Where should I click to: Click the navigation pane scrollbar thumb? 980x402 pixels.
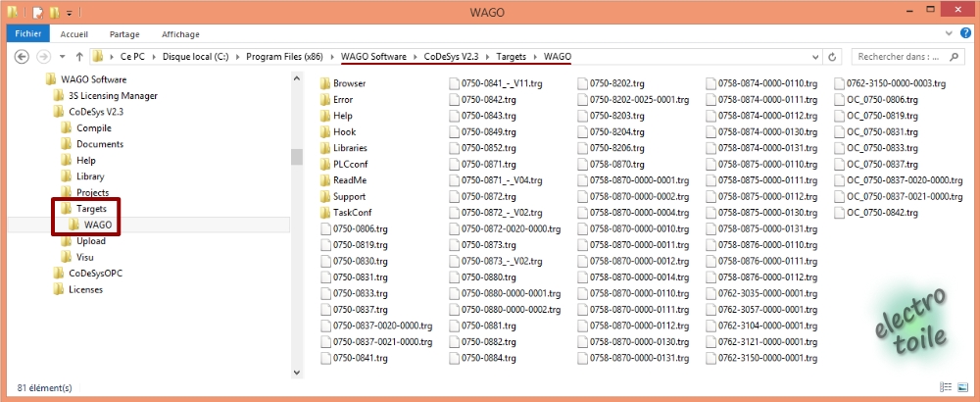click(297, 156)
